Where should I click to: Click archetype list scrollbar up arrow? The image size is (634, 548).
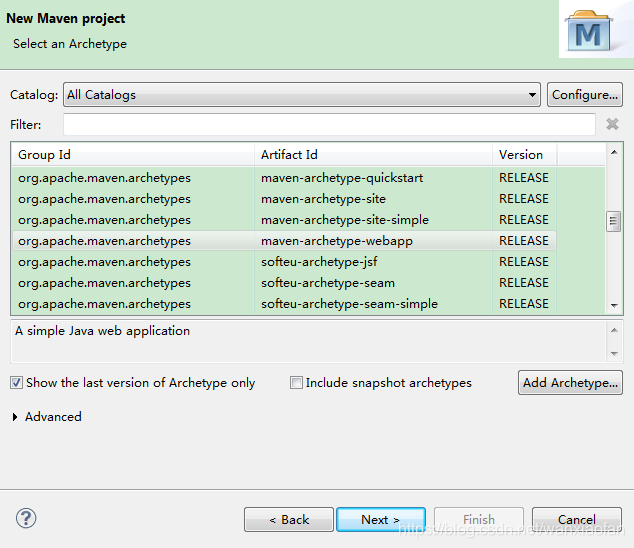pos(614,152)
